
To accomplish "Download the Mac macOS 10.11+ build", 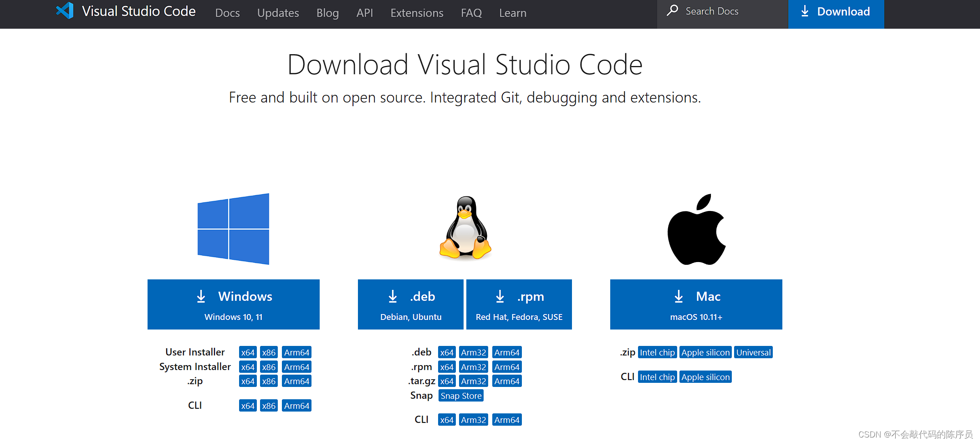I will (696, 304).
